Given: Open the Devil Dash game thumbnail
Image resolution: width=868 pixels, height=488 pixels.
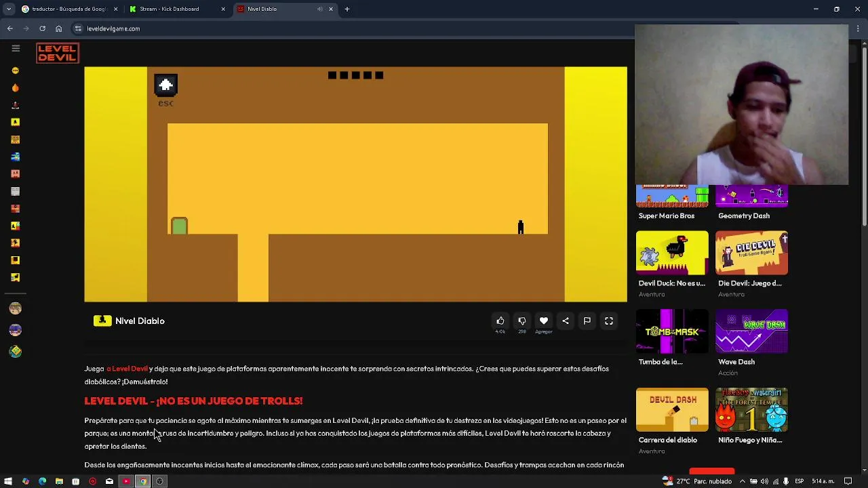Looking at the screenshot, I should 672,409.
